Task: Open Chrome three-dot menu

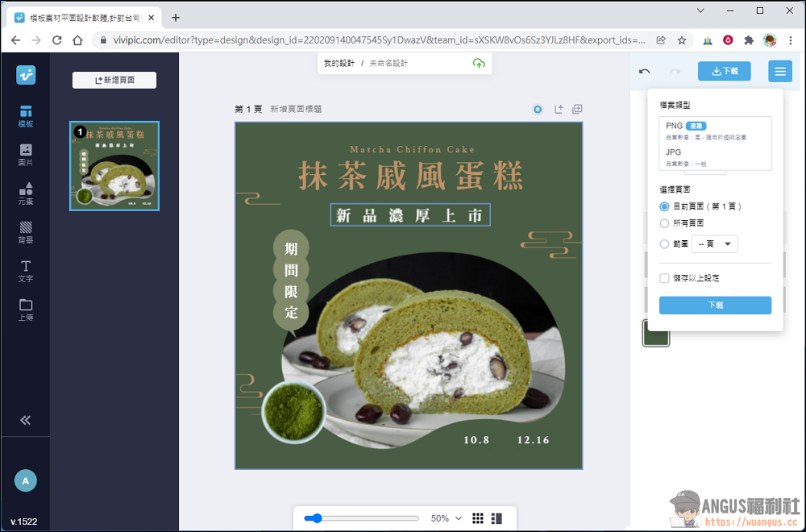Action: [791, 40]
